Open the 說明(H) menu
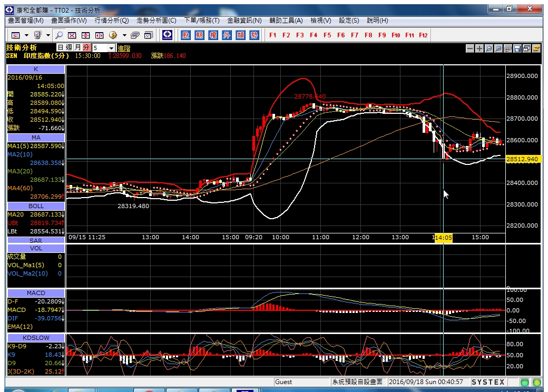Screen dimensions: 548x392 point(377,21)
